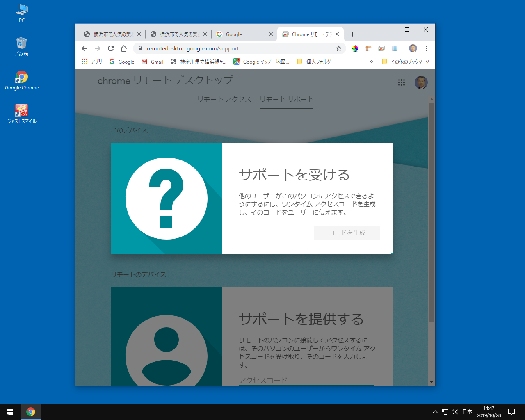Open the Windows Start menu

pos(10,412)
